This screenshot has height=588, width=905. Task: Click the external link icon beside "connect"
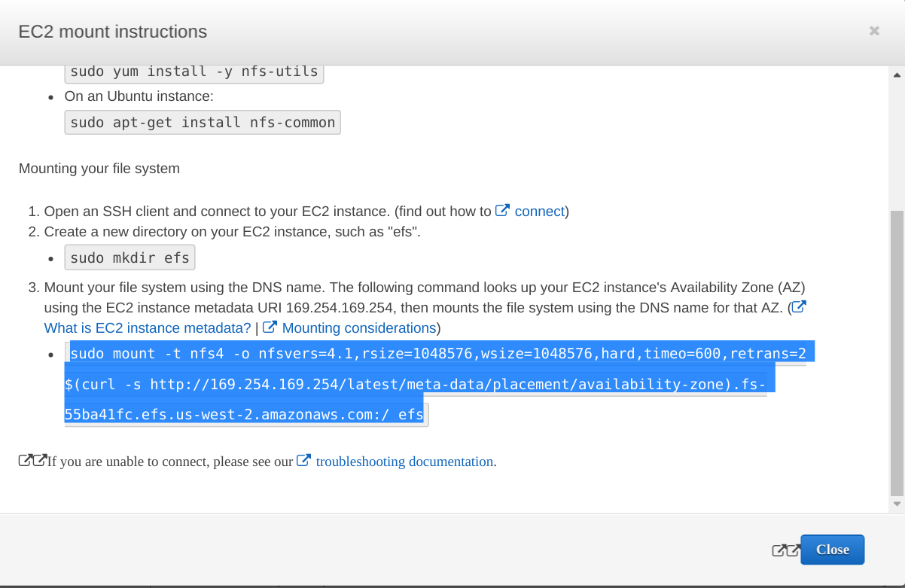click(502, 210)
